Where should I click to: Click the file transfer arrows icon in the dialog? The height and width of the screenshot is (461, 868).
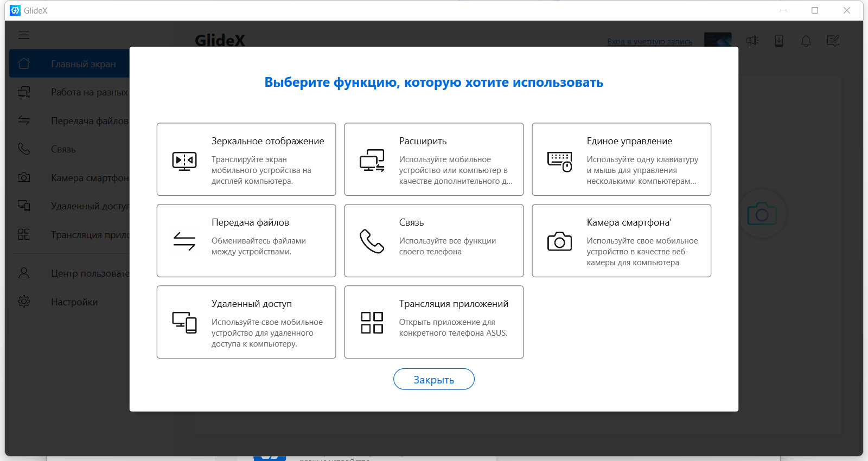coord(184,241)
